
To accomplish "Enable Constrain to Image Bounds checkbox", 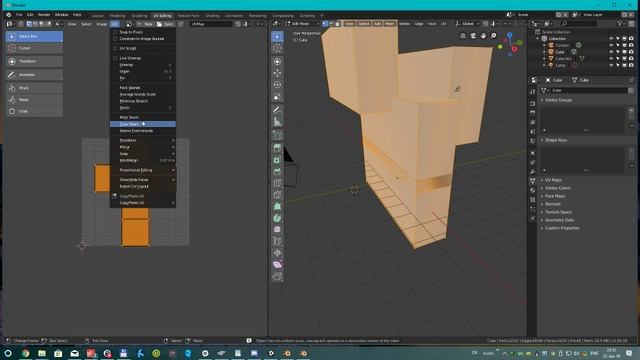I will [x=115, y=39].
